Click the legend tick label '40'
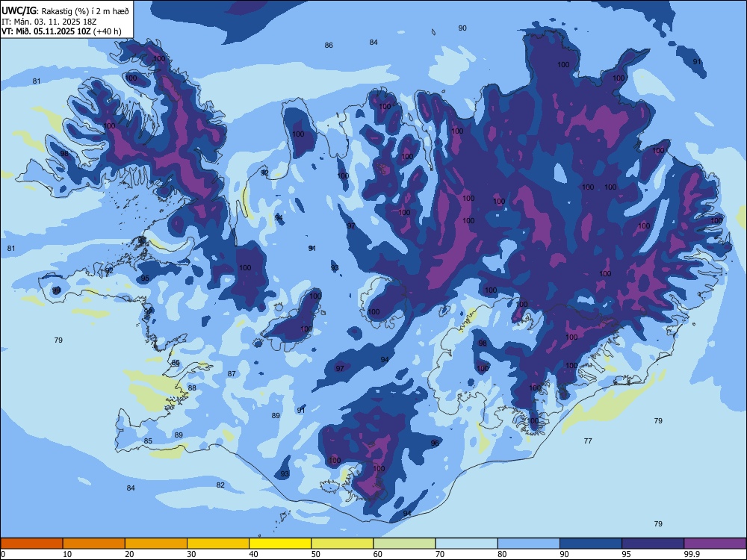 (254, 554)
